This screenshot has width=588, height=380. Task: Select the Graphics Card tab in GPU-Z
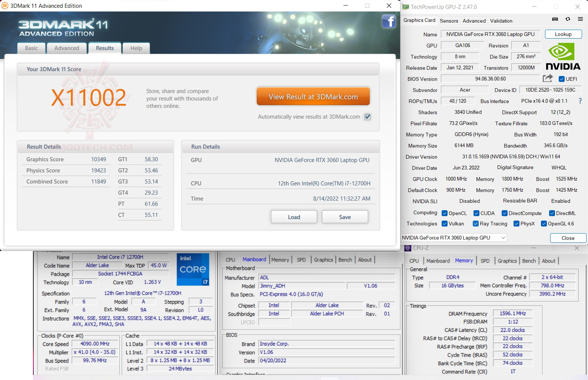pyautogui.click(x=419, y=20)
